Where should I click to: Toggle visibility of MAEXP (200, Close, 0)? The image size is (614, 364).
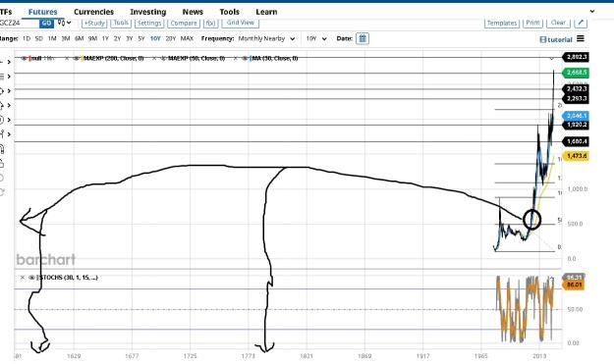coord(76,58)
